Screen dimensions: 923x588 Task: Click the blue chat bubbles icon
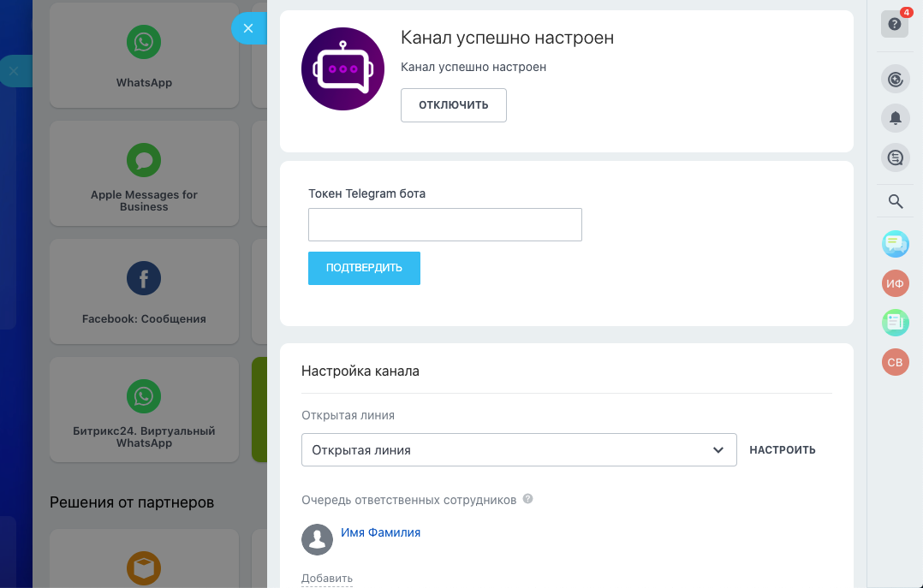point(896,244)
